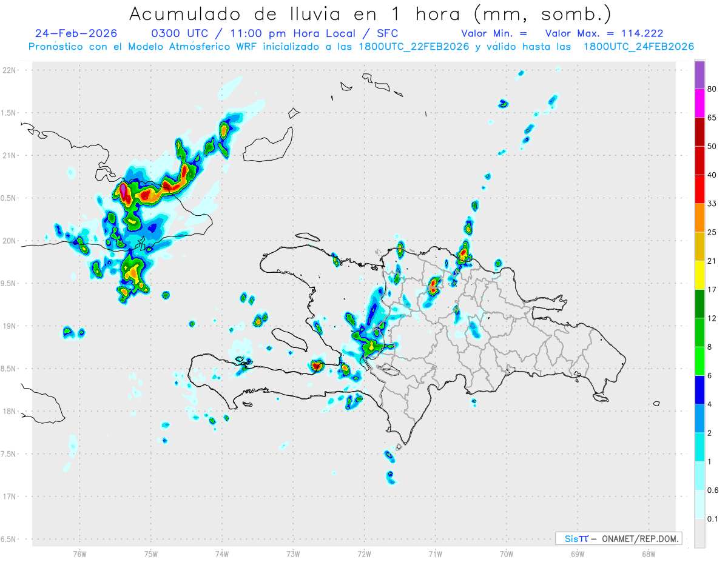Image resolution: width=728 pixels, height=562 pixels.
Task: Click the legend value "21"
Action: (x=712, y=261)
